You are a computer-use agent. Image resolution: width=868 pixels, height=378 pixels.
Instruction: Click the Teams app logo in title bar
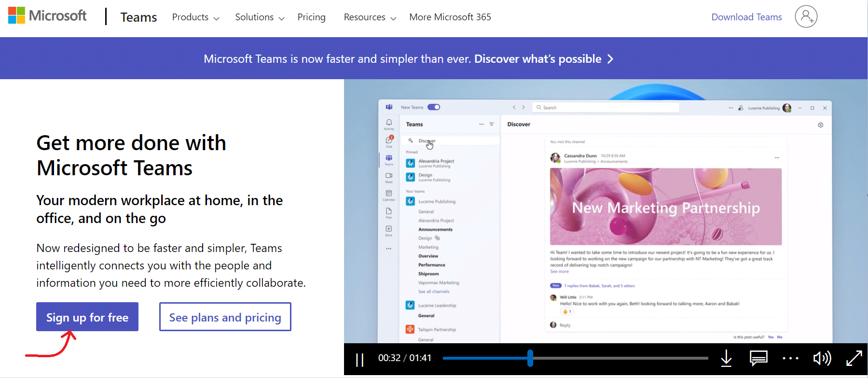(x=389, y=107)
